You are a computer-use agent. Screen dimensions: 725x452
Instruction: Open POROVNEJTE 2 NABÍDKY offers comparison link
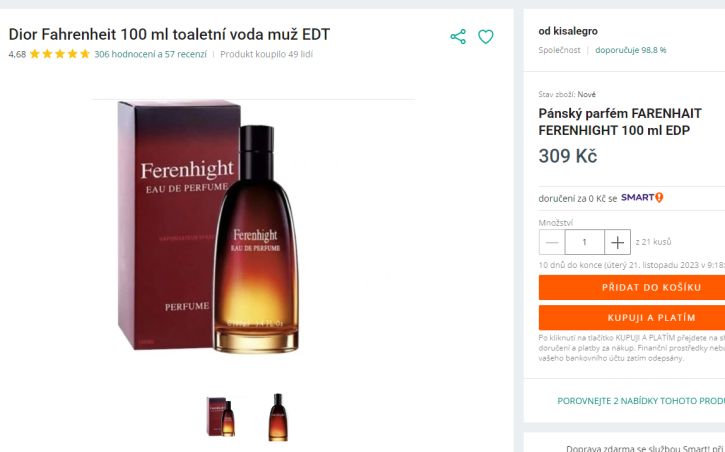click(641, 401)
